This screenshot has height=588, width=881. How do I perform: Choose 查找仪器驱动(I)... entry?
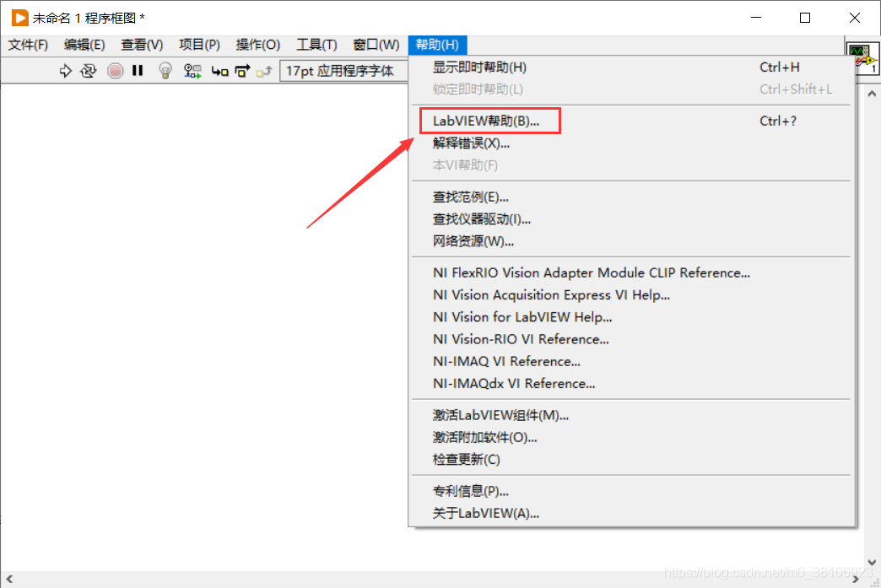coord(631,219)
